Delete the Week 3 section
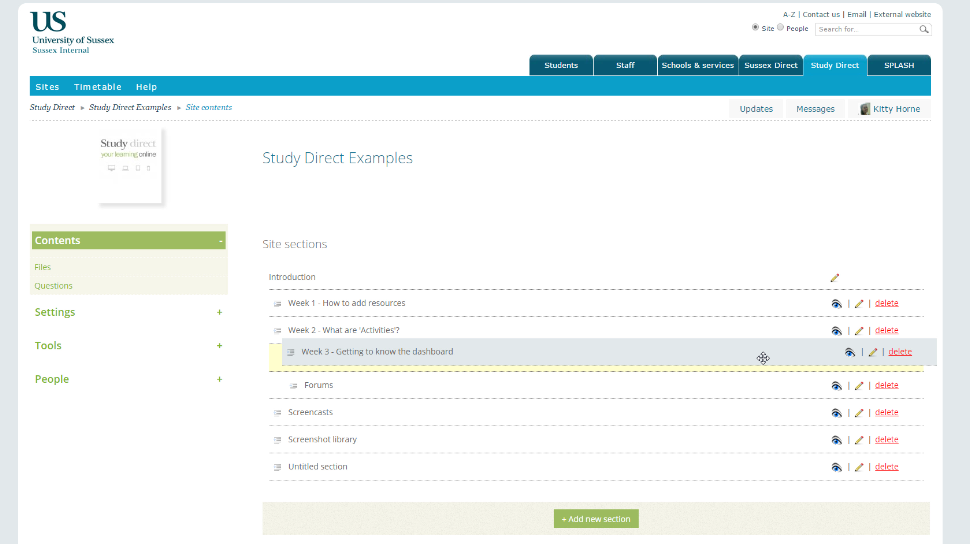970x544 pixels. (900, 352)
